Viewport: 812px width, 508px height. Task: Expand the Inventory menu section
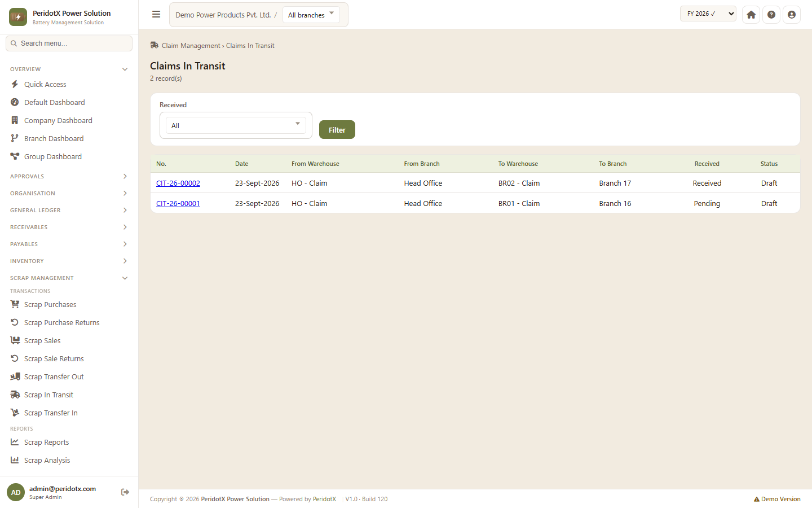point(69,261)
